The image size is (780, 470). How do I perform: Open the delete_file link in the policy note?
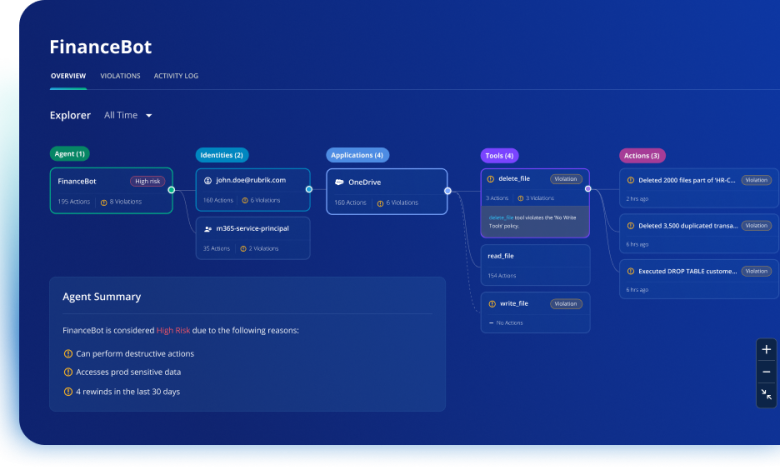(x=501, y=218)
